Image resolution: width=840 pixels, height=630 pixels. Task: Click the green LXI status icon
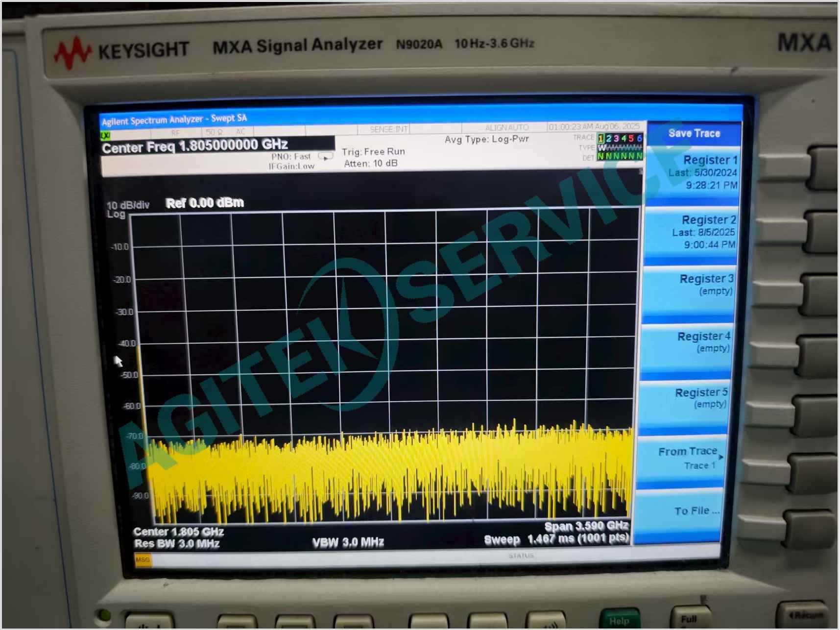click(105, 135)
